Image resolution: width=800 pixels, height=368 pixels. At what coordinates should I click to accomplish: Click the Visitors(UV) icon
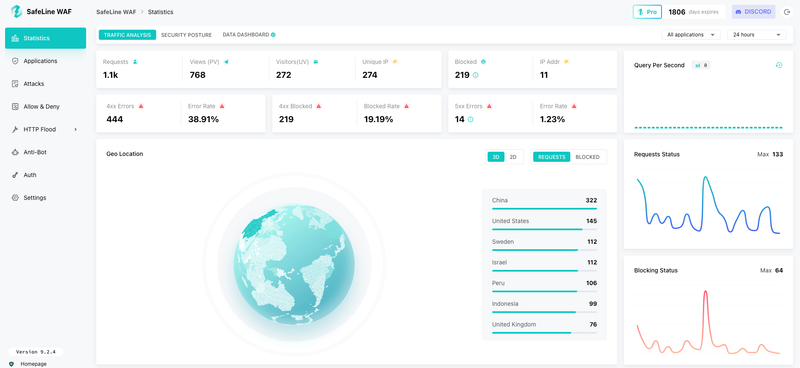pyautogui.click(x=316, y=62)
